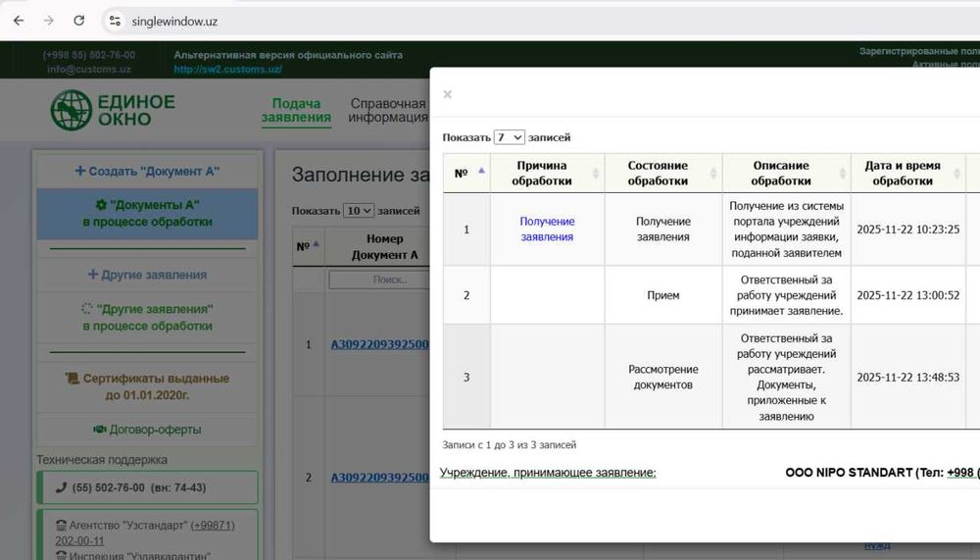Select the 2025-11-22 13:00:52 timestamp cell
Image resolution: width=980 pixels, height=560 pixels.
tap(907, 295)
